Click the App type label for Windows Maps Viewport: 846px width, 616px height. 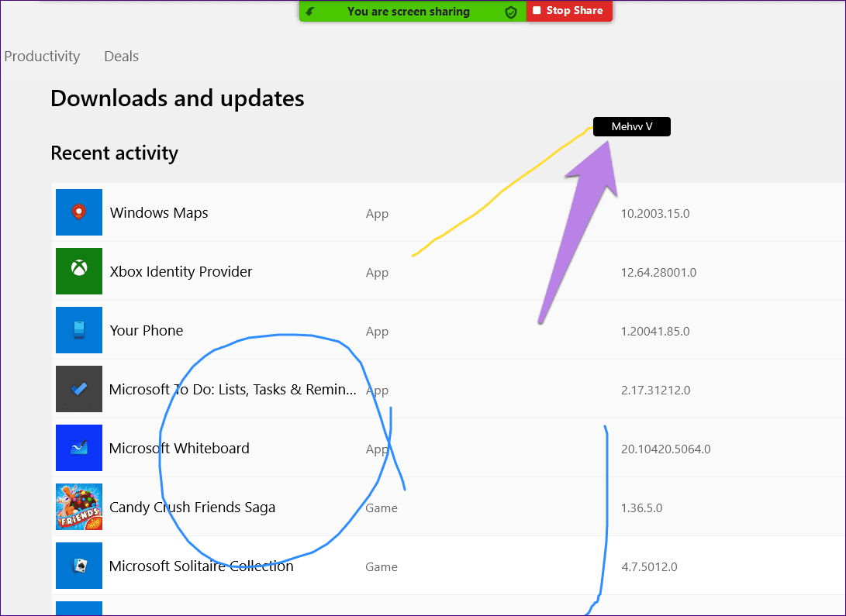[x=377, y=214]
